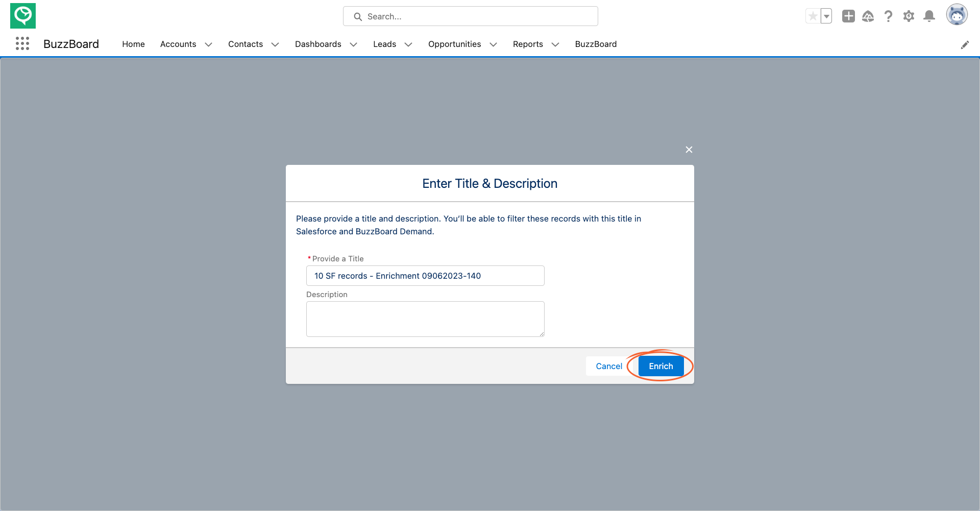Click the search magnifier icon
Screen dimensions: 980x511
click(358, 16)
